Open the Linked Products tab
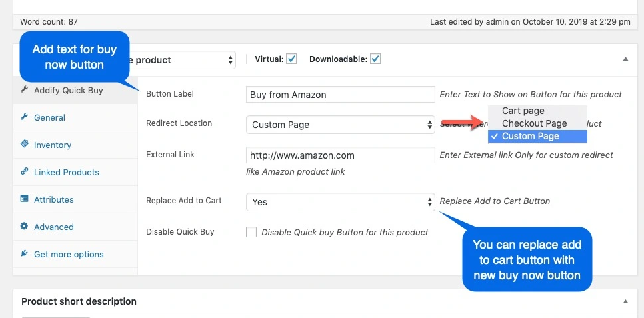644x318 pixels. pyautogui.click(x=66, y=172)
